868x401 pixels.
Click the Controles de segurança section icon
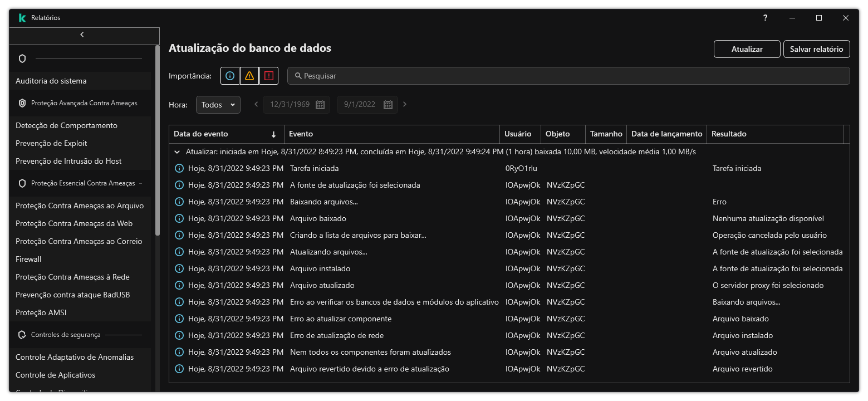[22, 335]
